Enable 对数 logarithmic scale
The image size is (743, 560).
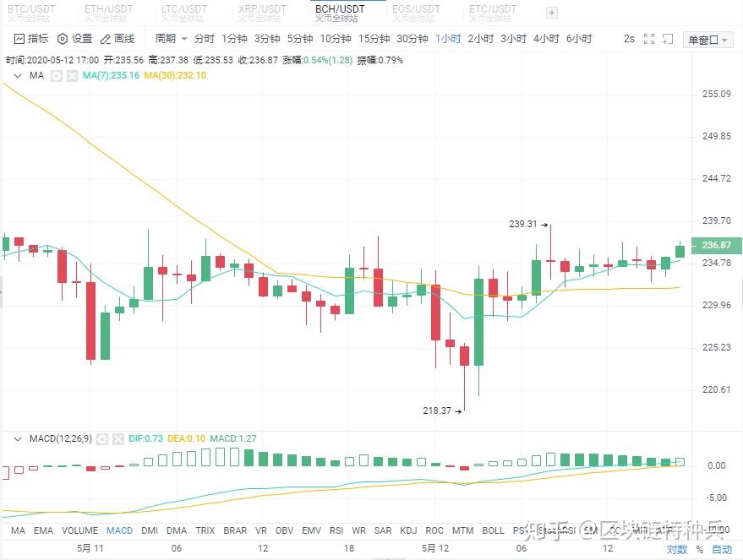click(x=677, y=549)
